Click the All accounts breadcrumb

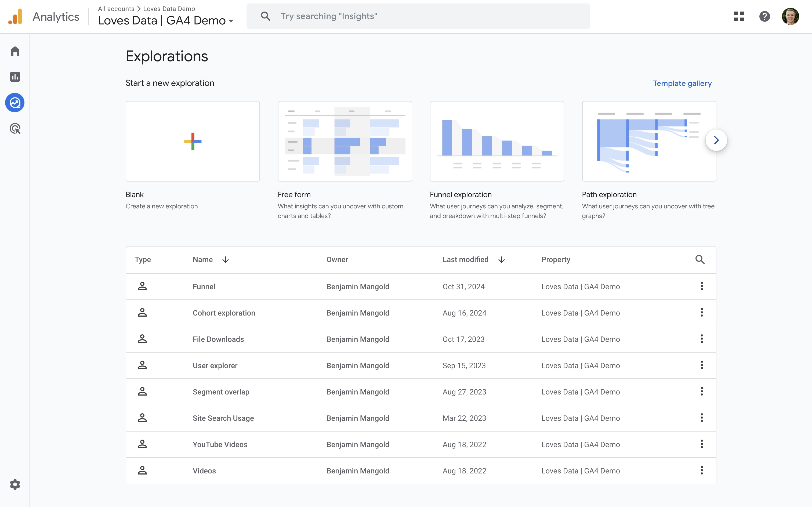coord(116,9)
